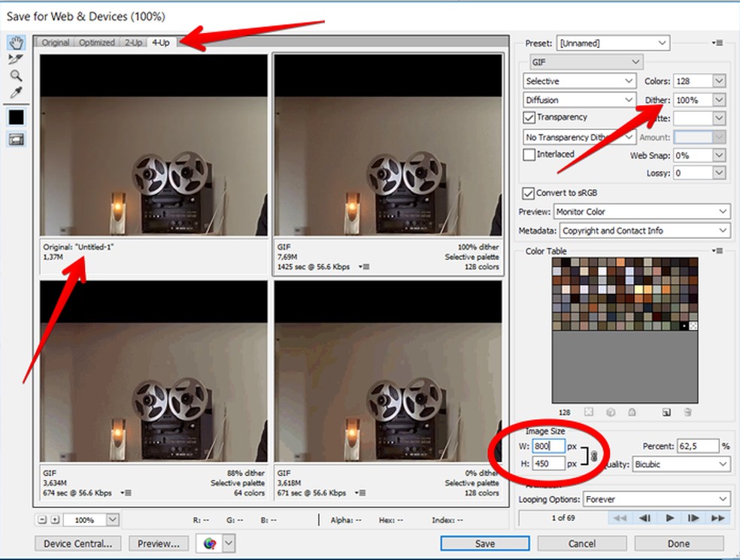Click the image height field showing 450

tap(548, 464)
